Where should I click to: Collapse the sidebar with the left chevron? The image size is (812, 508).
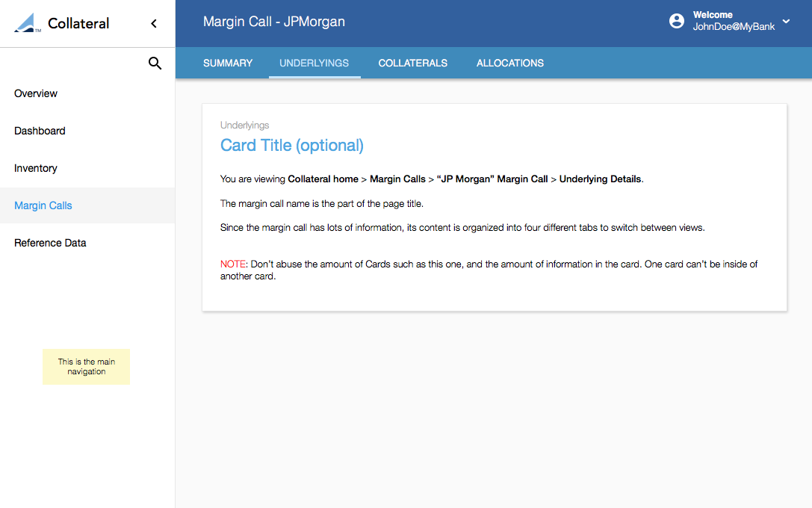[154, 23]
